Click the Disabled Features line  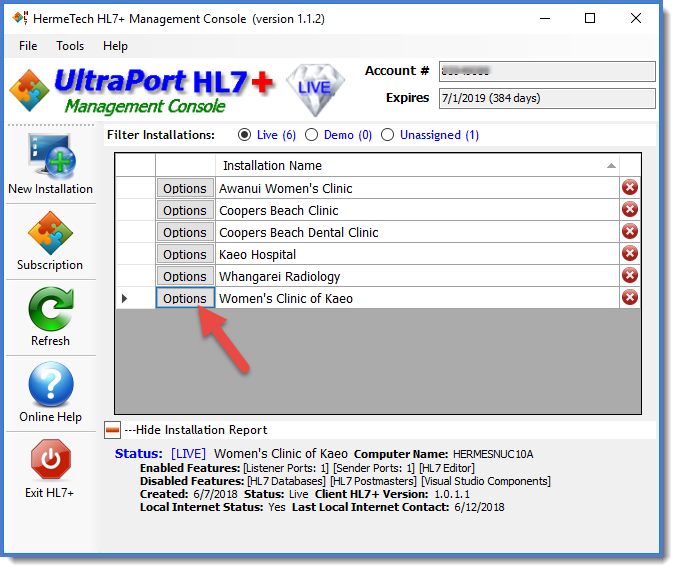(x=345, y=481)
